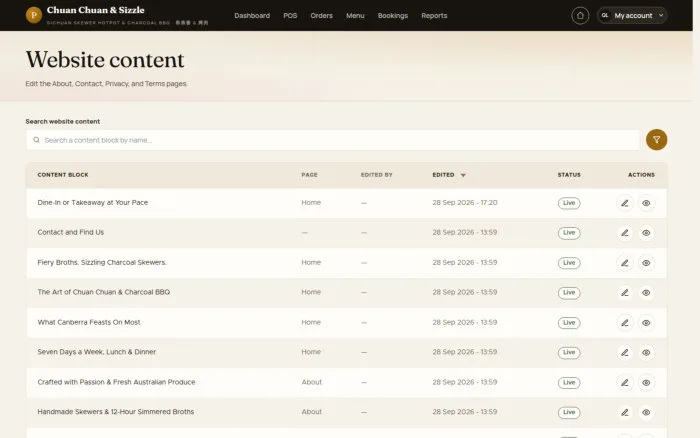
Task: Click Live badge of Handmade Skewers row
Action: pyautogui.click(x=569, y=413)
